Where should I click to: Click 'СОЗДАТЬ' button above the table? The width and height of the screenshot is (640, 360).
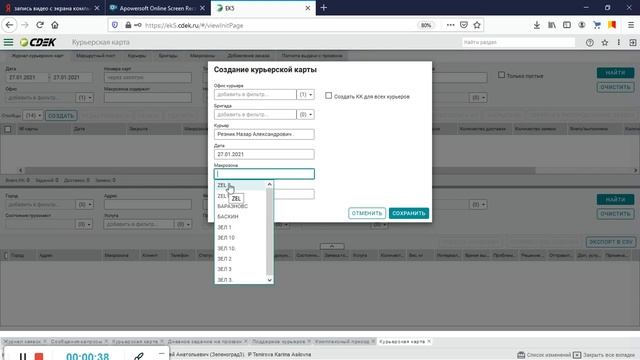(x=61, y=116)
